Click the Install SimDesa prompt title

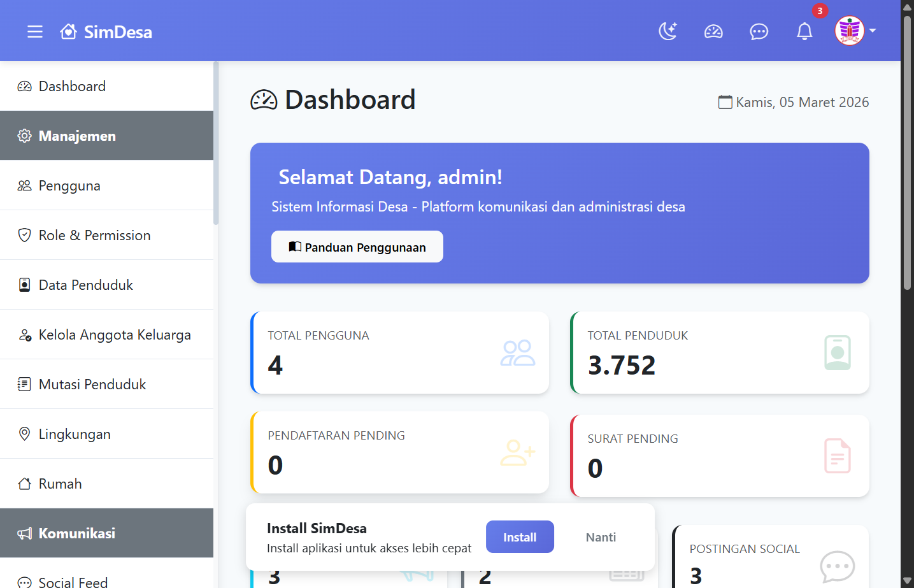pyautogui.click(x=317, y=528)
